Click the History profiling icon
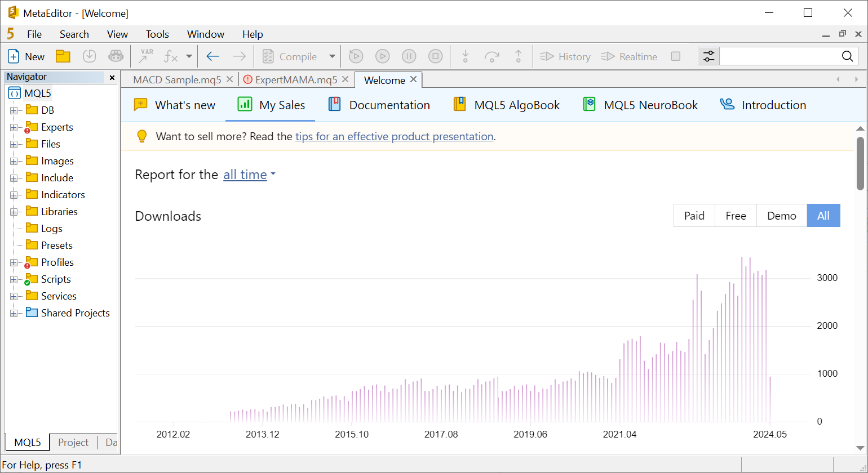 (565, 56)
